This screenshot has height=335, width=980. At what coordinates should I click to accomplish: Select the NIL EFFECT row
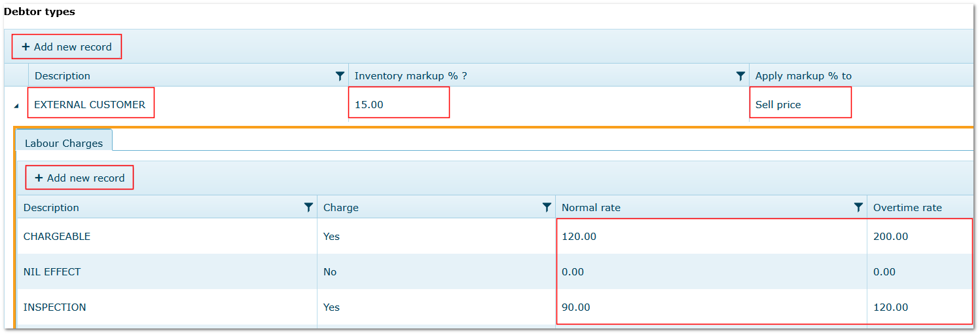(x=495, y=271)
